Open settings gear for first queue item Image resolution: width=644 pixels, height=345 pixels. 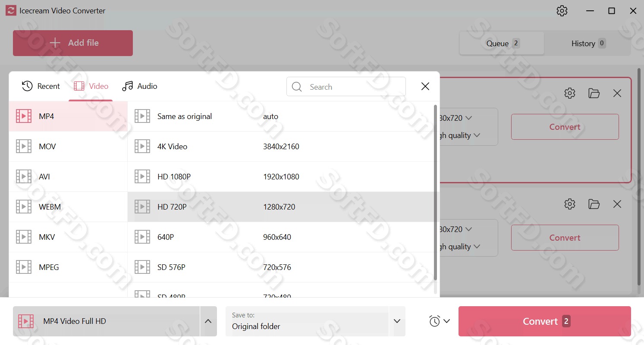point(570,93)
